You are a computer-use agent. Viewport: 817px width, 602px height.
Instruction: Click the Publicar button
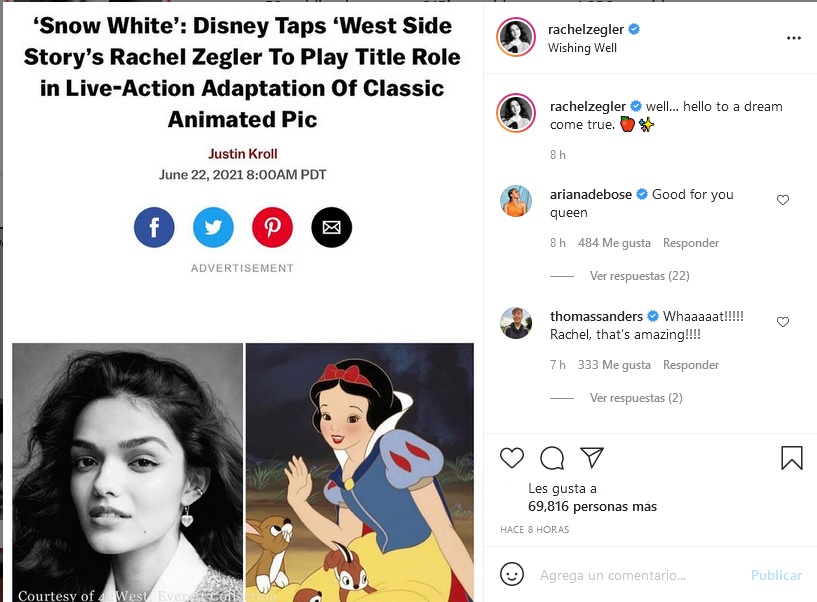click(x=776, y=575)
